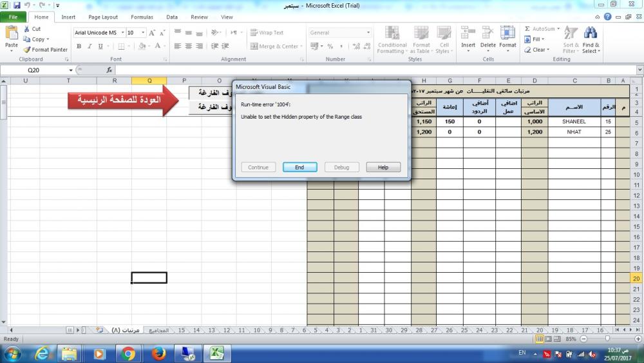Open Cell Styles gallery
This screenshot has width=644, height=363.
(x=444, y=39)
